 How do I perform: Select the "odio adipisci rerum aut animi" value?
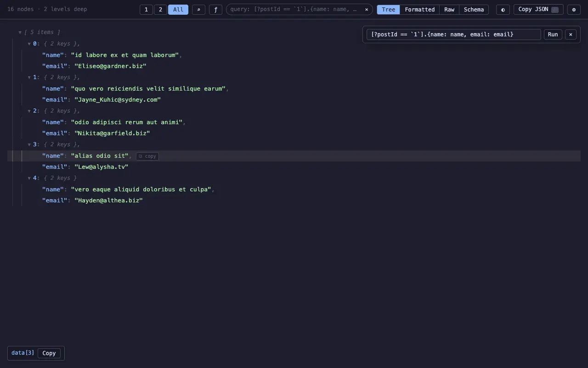point(126,122)
